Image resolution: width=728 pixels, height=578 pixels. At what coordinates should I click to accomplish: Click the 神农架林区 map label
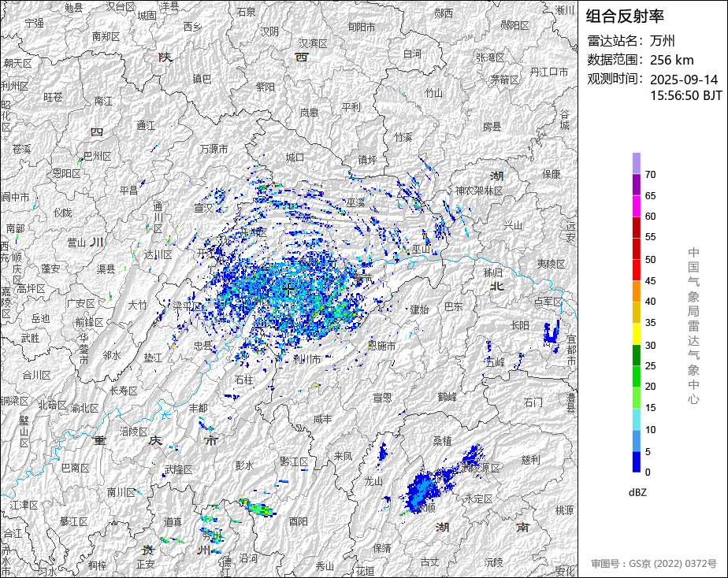479,191
